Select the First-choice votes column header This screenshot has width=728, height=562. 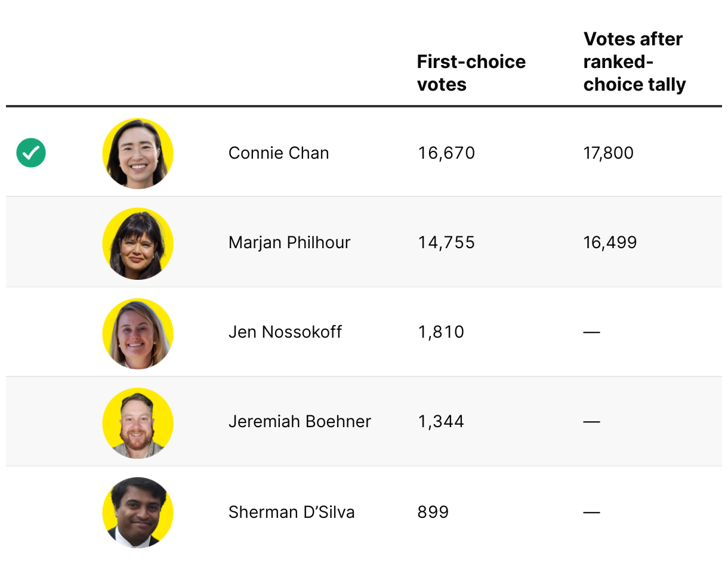point(471,73)
